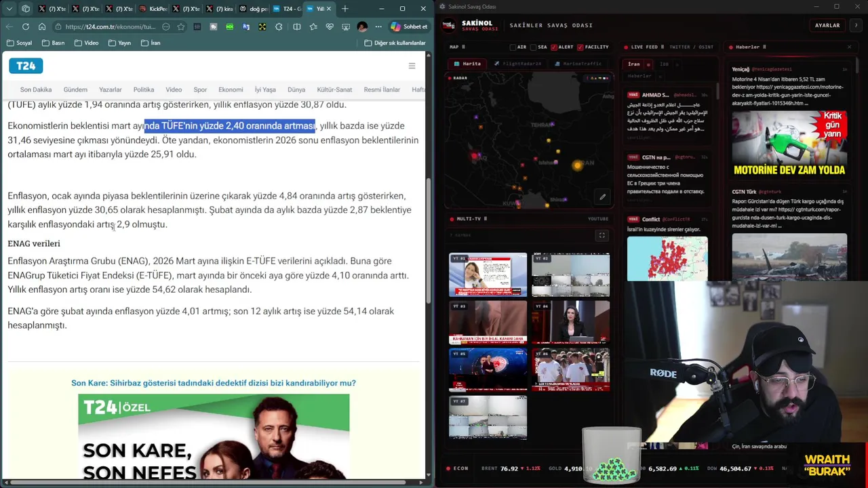This screenshot has height=488, width=868.
Task: Select the MarineTraffic map tab
Action: 578,64
